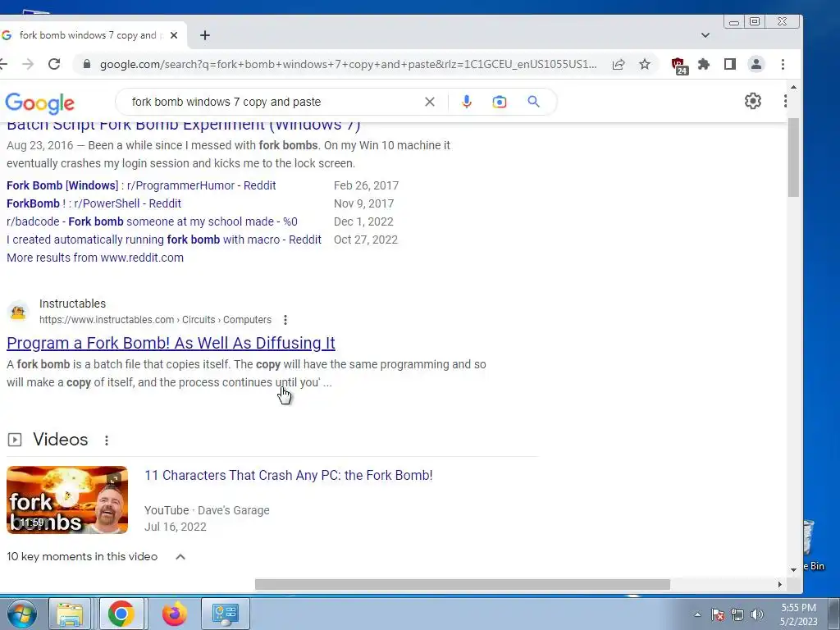Image resolution: width=840 pixels, height=630 pixels.
Task: Play the fork bombs video thumbnail
Action: point(67,500)
